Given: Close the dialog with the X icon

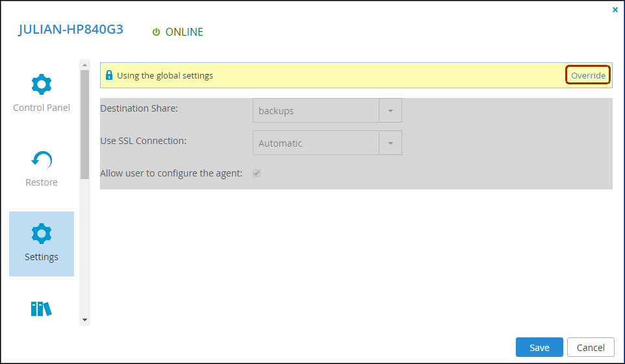Looking at the screenshot, I should tap(615, 10).
